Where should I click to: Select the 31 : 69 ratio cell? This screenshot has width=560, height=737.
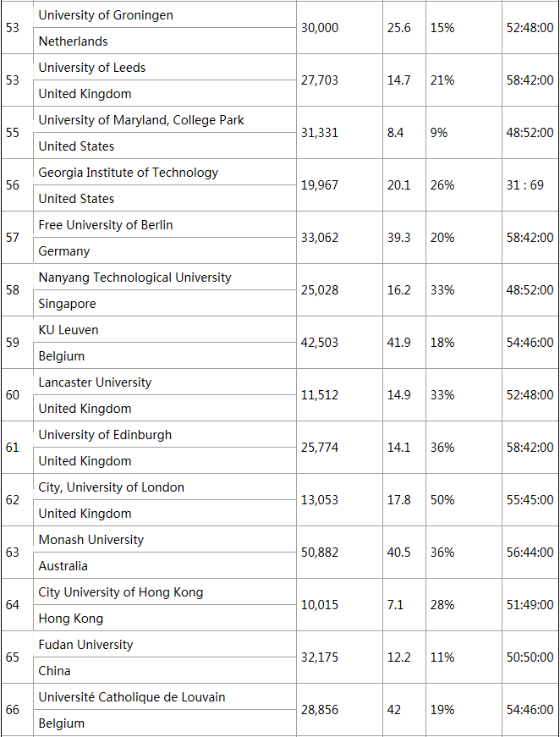(x=525, y=185)
